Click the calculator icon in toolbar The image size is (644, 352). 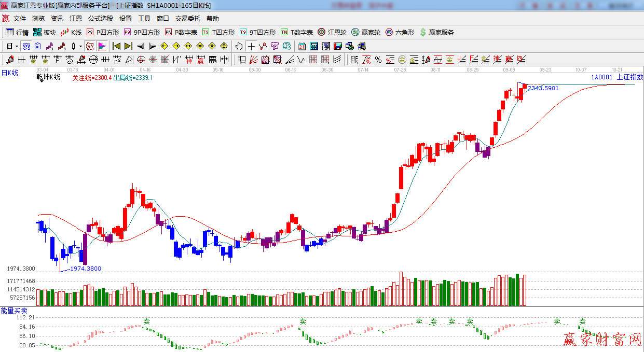pos(313,46)
